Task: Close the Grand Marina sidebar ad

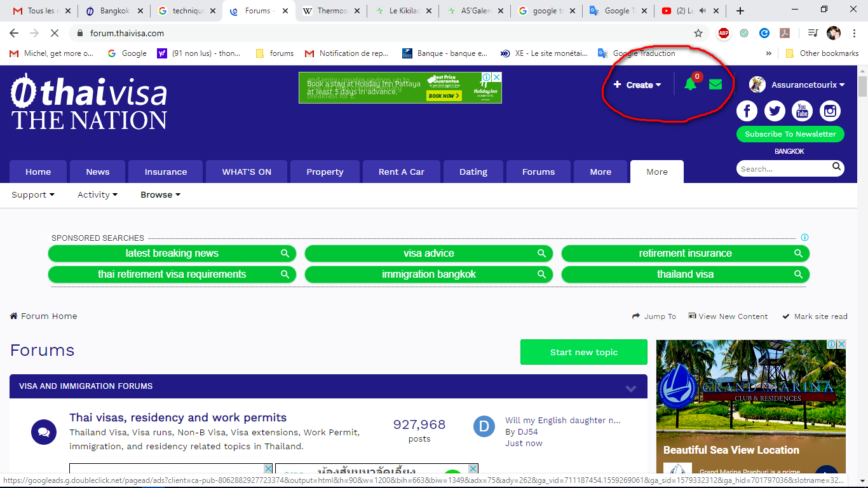Action: (841, 344)
